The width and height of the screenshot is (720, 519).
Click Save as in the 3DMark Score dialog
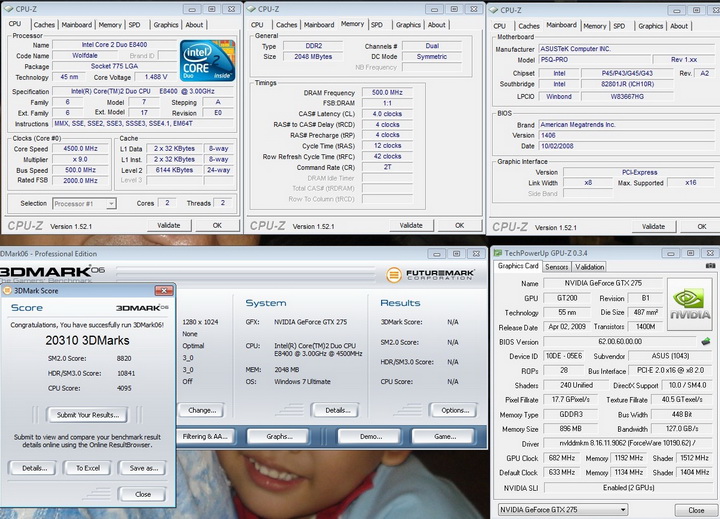(144, 468)
